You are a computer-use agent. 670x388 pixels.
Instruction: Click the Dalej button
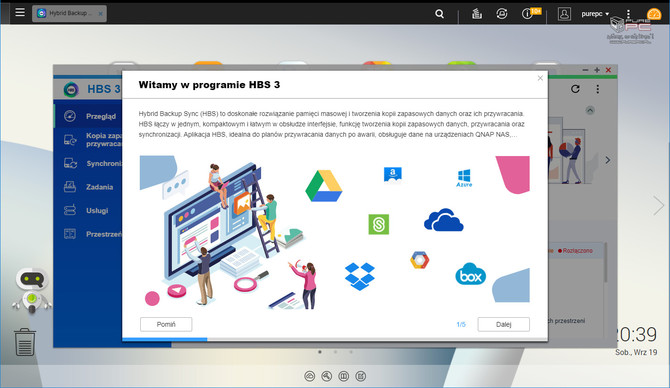tap(503, 324)
